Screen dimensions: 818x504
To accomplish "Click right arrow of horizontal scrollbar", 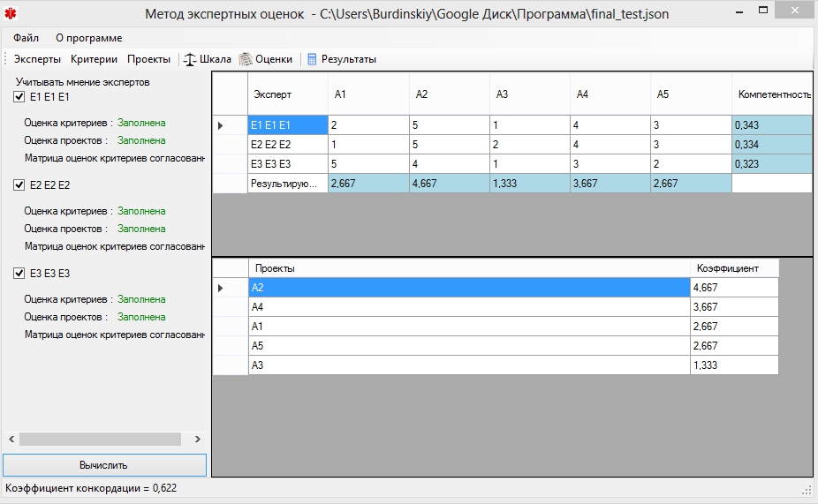I will pos(197,440).
